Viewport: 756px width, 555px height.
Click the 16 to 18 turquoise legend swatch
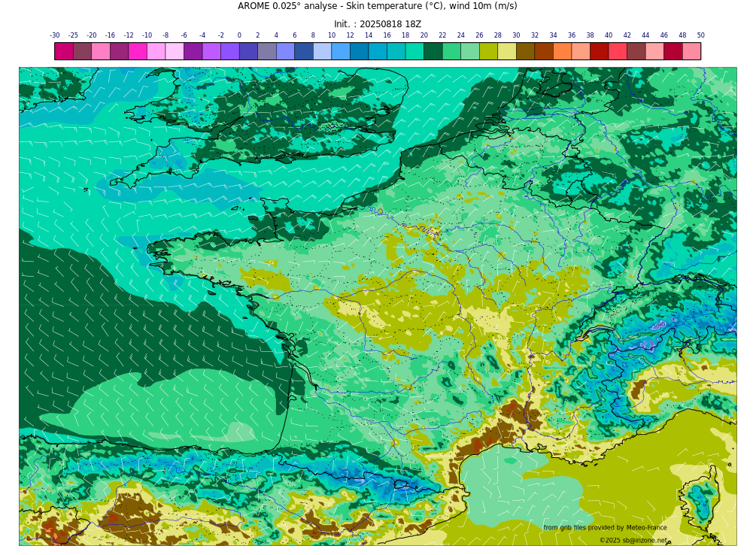[396, 51]
